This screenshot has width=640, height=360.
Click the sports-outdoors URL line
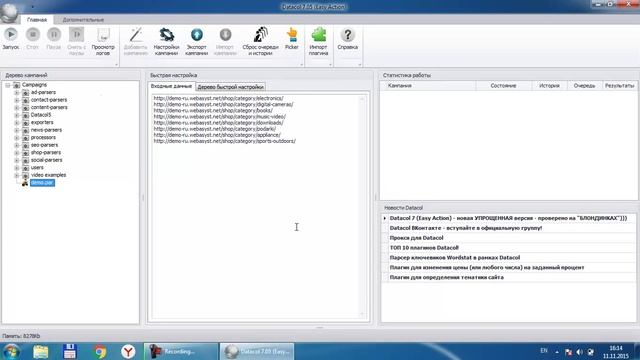224,141
